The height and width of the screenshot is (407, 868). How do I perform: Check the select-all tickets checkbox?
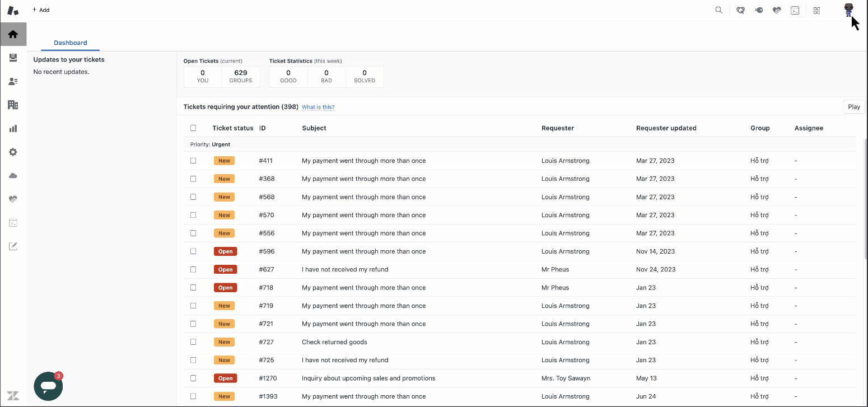coord(193,128)
